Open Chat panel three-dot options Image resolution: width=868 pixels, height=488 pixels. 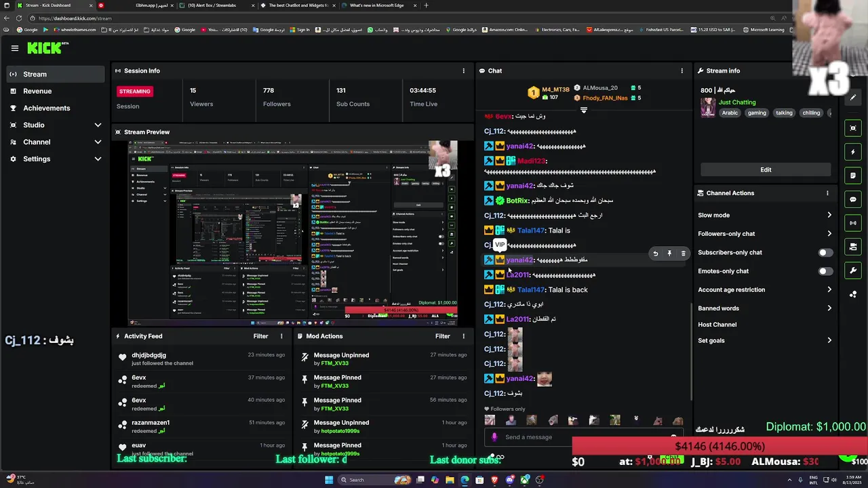(682, 70)
